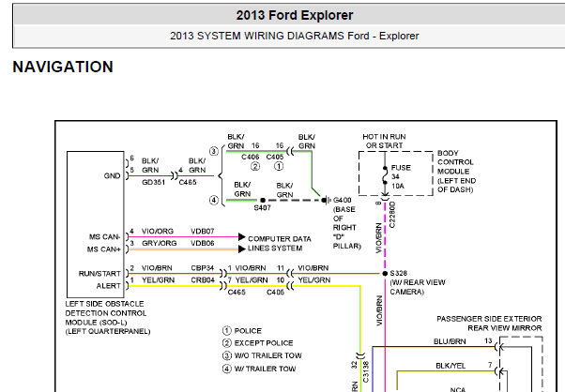Click the BLU/BRN wire label
The height and width of the screenshot is (392, 565).
coord(450,341)
